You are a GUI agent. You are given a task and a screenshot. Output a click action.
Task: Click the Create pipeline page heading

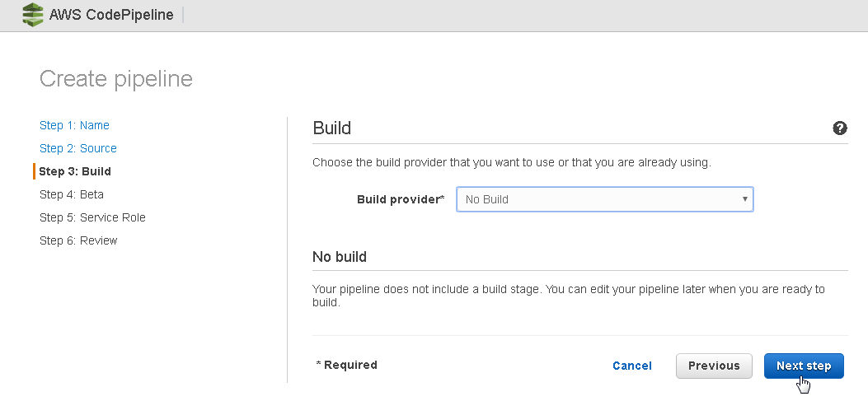(x=116, y=78)
